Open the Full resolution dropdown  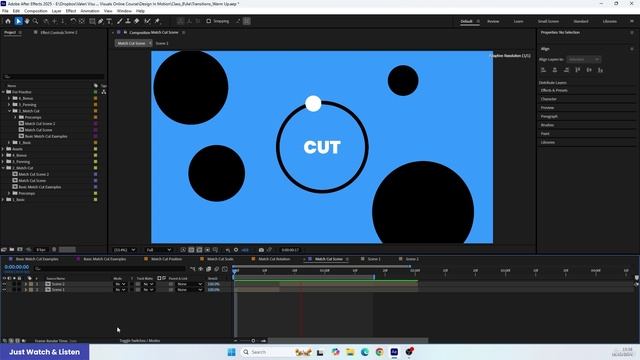click(x=158, y=250)
